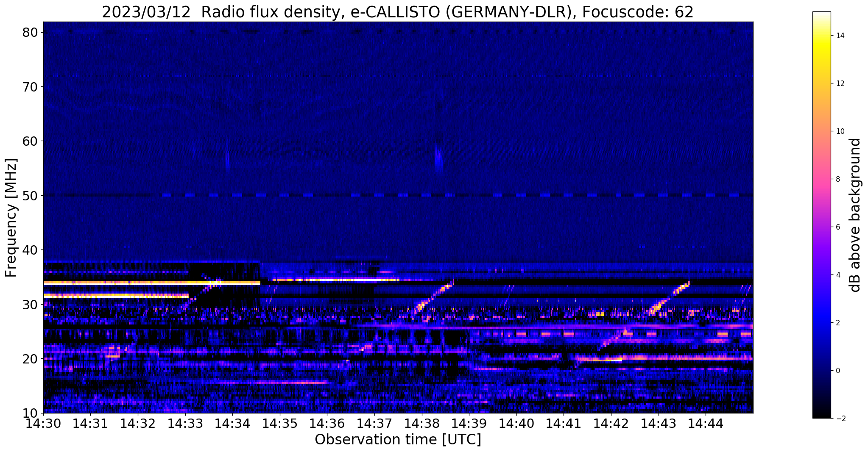Image resolution: width=868 pixels, height=452 pixels.
Task: Click the 80 MHz frequency tick label
Action: point(31,33)
